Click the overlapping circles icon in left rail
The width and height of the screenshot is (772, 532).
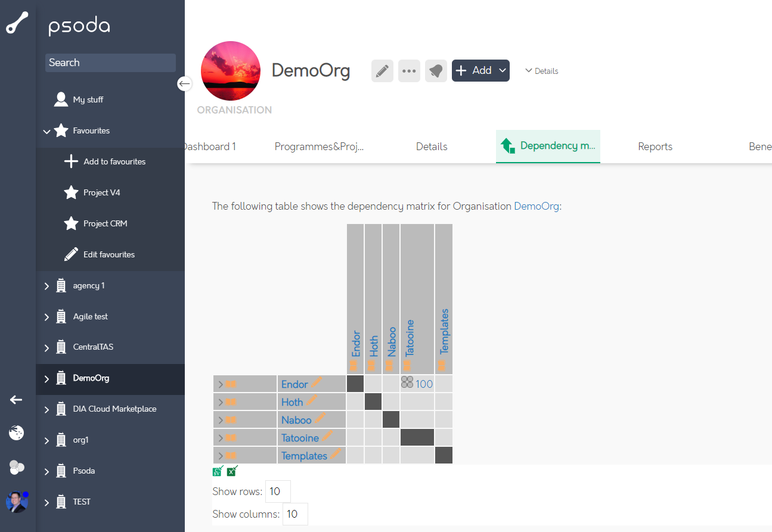[x=17, y=468]
